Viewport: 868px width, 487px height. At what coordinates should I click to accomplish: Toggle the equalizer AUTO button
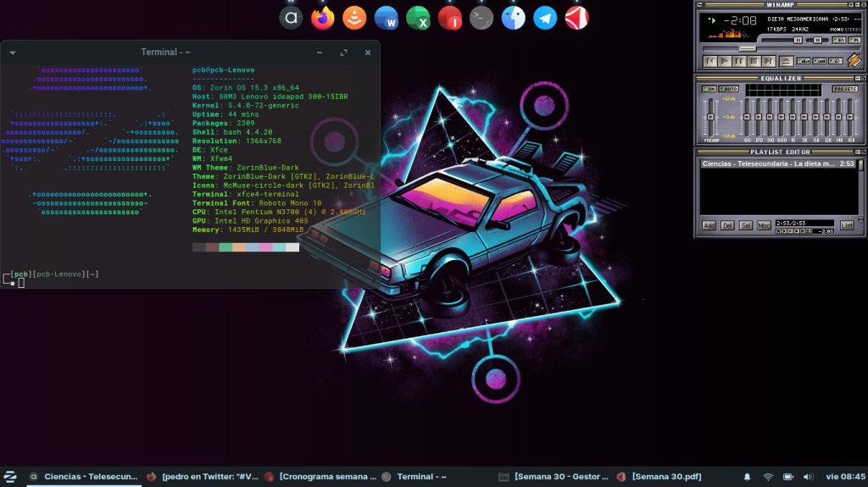(x=729, y=89)
